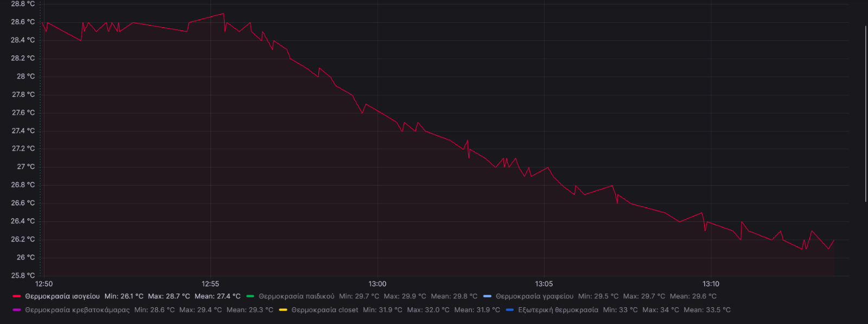
Task: Click ισογείου Min: 26.1 °C value
Action: (124, 296)
